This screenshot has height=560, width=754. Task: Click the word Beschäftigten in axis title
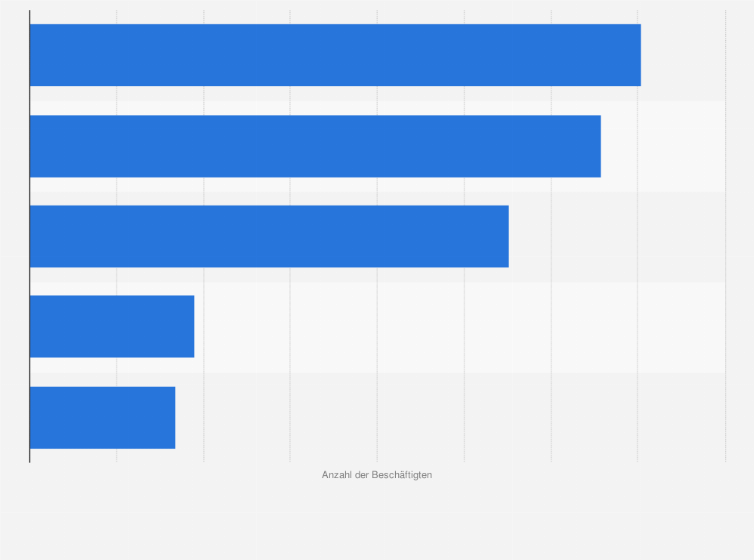pyautogui.click(x=402, y=475)
